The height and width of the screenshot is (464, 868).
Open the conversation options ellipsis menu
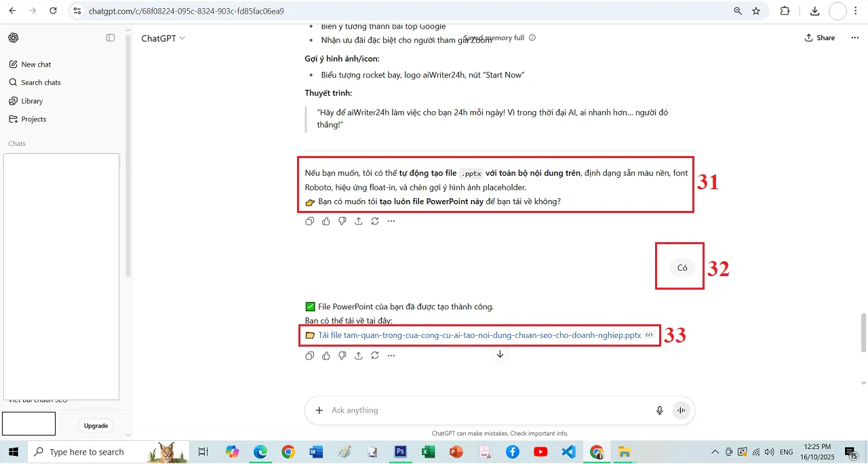[854, 38]
